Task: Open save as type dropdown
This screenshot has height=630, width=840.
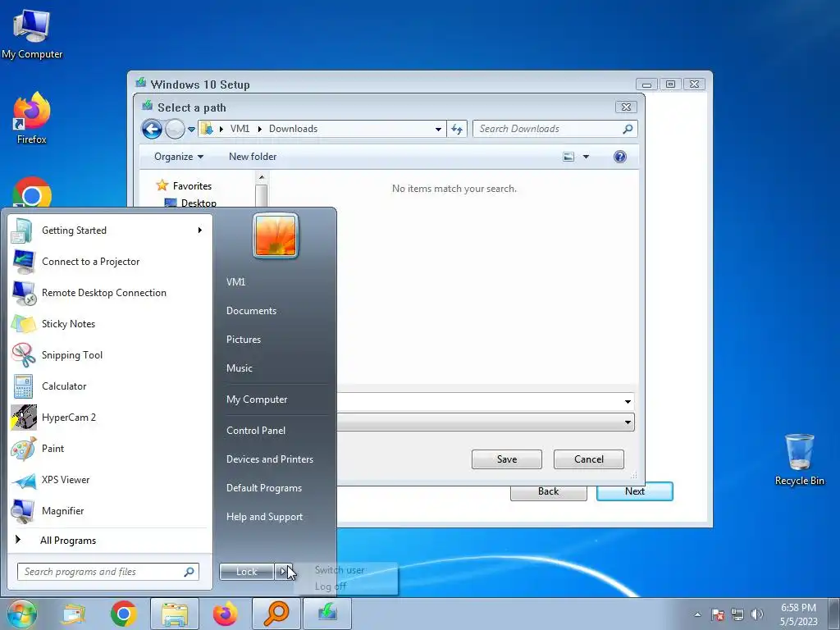Action: pyautogui.click(x=628, y=422)
